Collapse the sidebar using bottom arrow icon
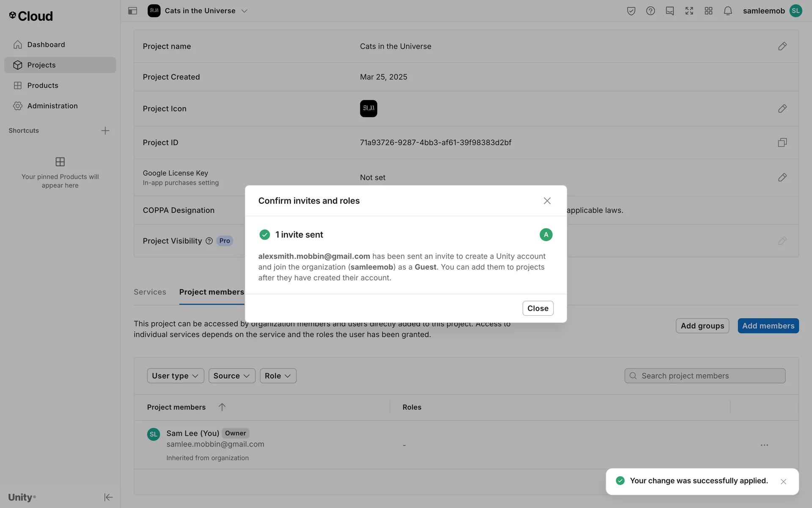 coord(108,497)
